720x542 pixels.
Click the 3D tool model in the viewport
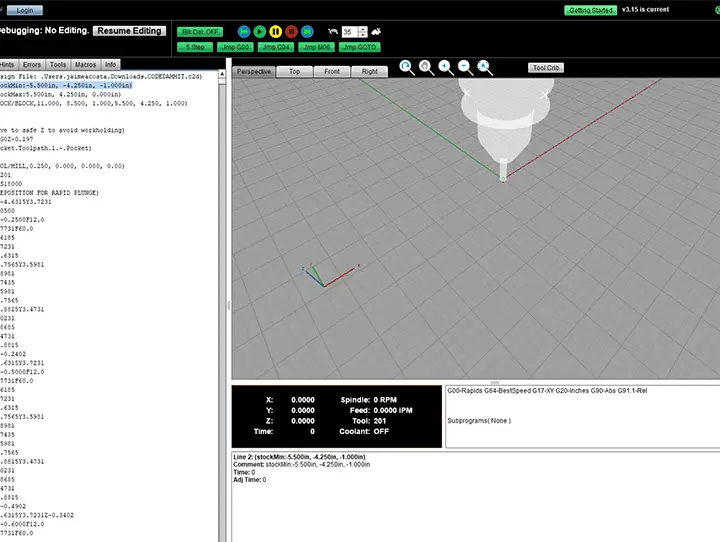click(x=505, y=126)
